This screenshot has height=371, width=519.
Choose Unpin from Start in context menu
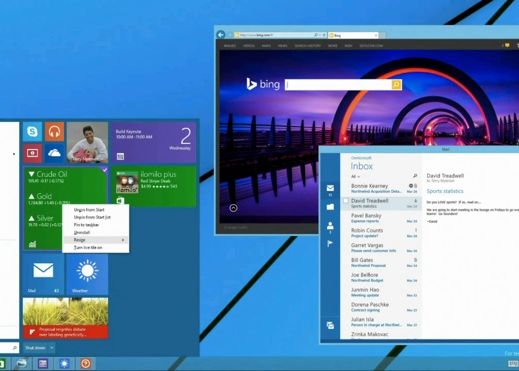pyautogui.click(x=89, y=210)
